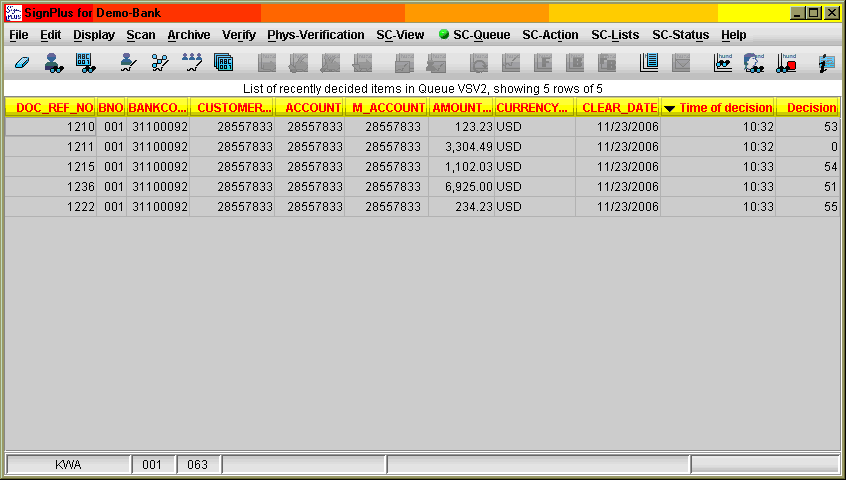Screen dimensions: 846x480
Task: Click the info icon at toolbar end
Action: click(x=826, y=63)
